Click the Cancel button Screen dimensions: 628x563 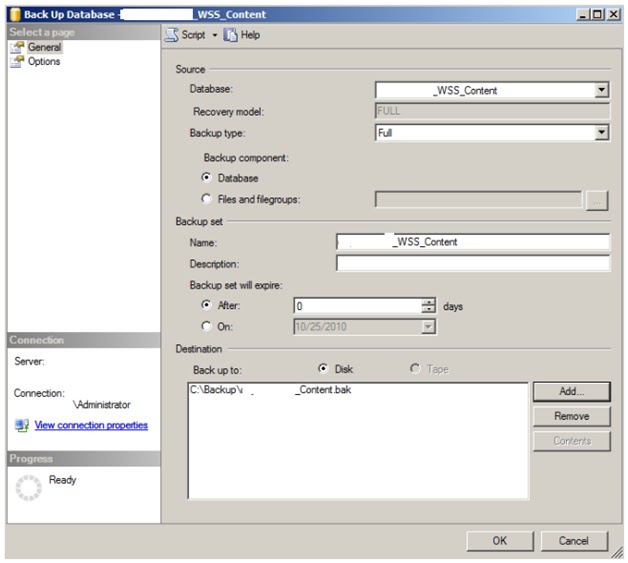click(574, 541)
